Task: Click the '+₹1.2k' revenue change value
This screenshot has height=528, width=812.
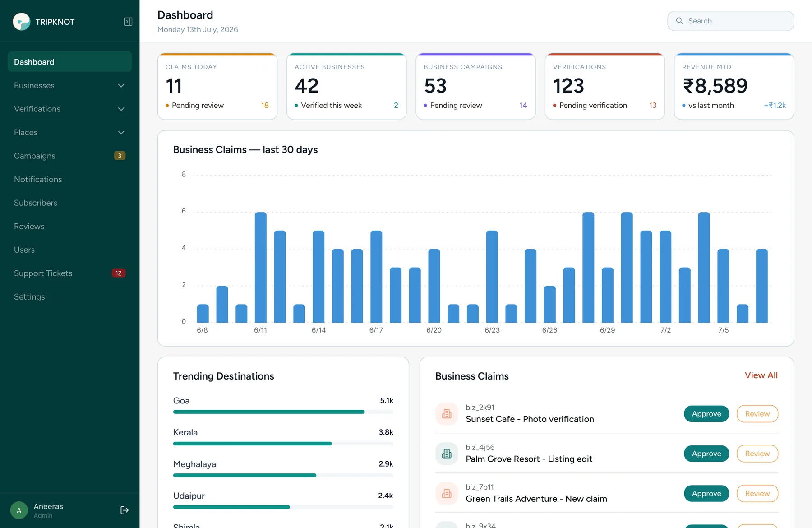Action: click(775, 105)
